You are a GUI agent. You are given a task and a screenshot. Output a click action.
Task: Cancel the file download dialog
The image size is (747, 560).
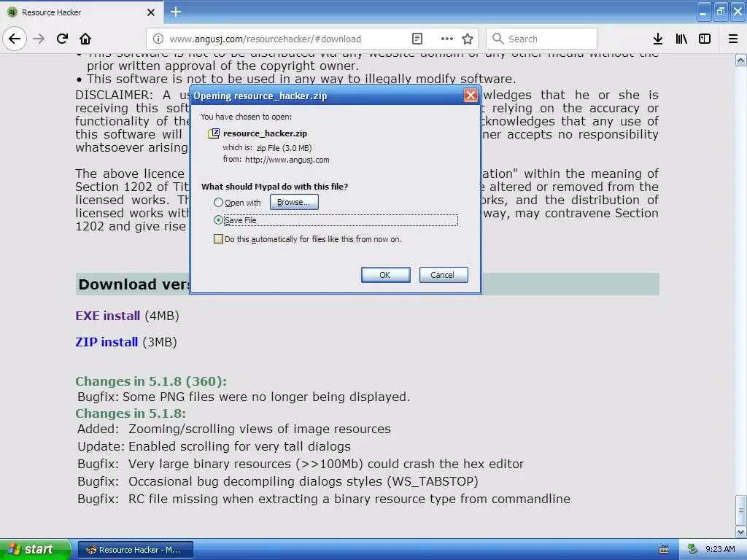coord(443,275)
